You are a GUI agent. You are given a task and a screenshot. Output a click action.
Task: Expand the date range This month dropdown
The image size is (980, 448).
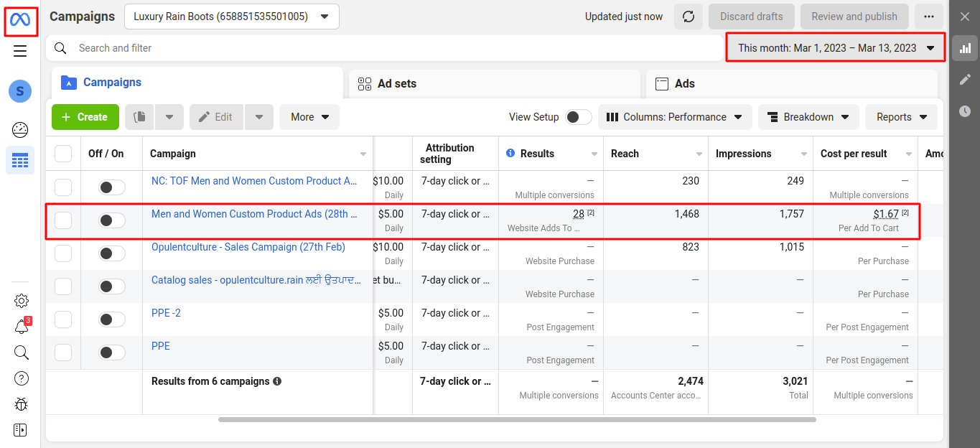coord(836,48)
